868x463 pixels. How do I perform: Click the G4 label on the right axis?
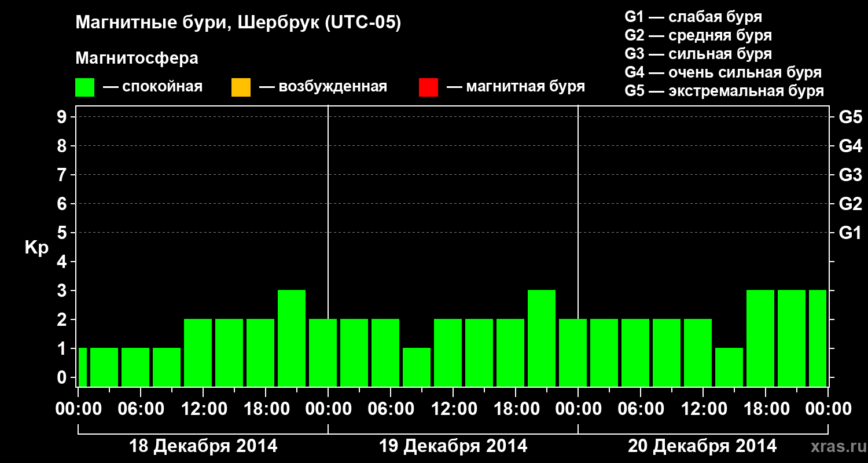pos(850,146)
